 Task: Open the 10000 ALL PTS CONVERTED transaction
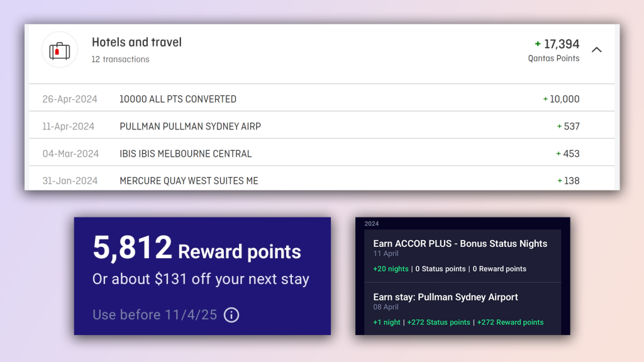click(x=321, y=99)
